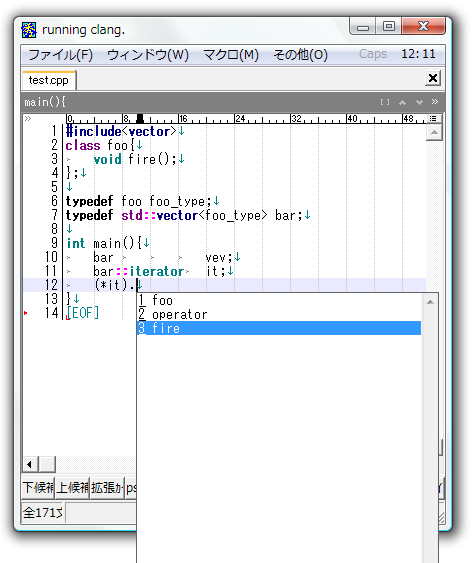Click the main(){ outline bar label

[x=45, y=102]
